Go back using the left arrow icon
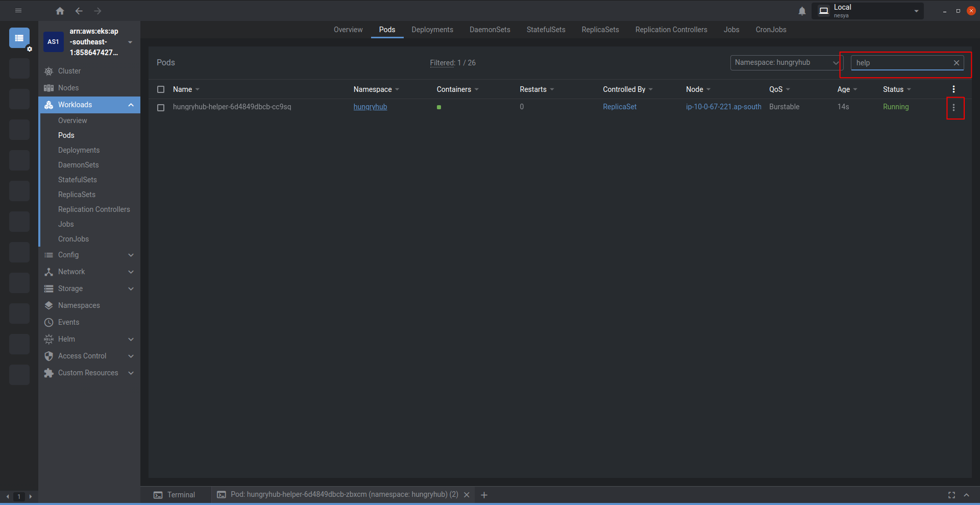980x505 pixels. tap(79, 11)
